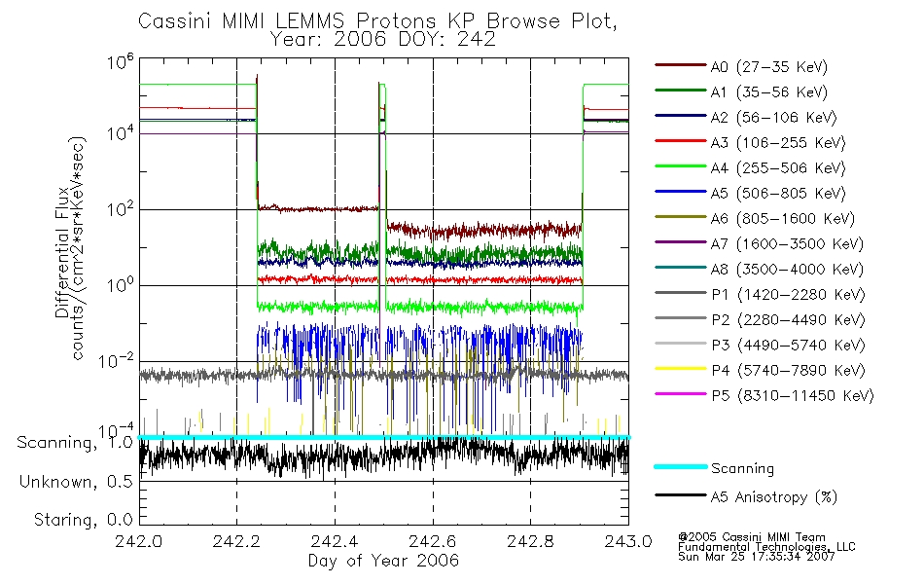The image size is (924, 584).
Task: Click the A4 (255-506 KeV) green legend line
Action: 681,166
